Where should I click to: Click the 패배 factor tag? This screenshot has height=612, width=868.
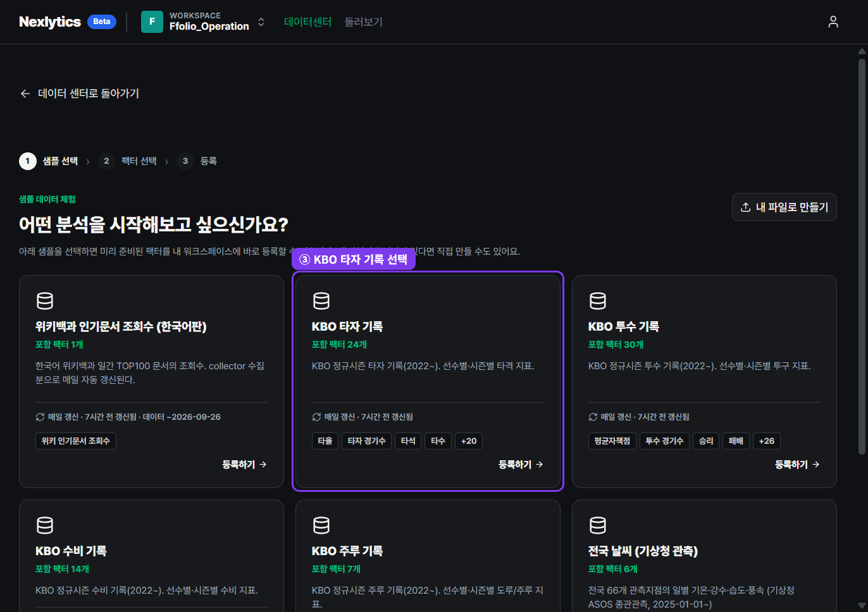tap(736, 441)
